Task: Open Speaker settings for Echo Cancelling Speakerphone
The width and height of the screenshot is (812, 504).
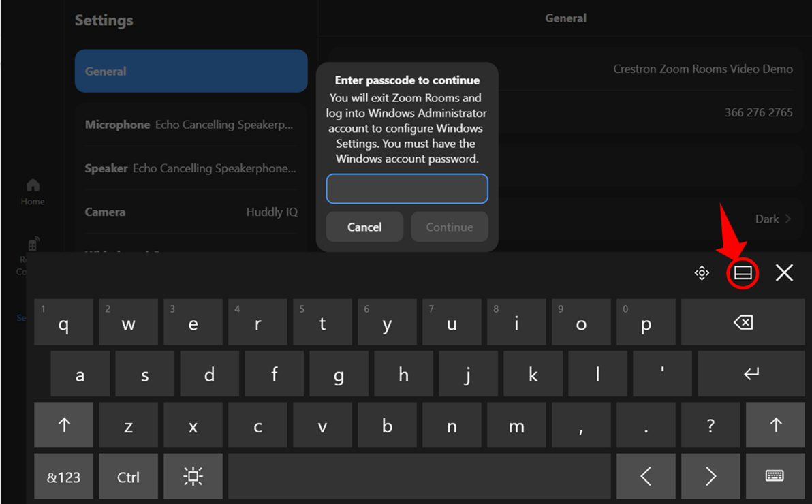Action: point(191,168)
